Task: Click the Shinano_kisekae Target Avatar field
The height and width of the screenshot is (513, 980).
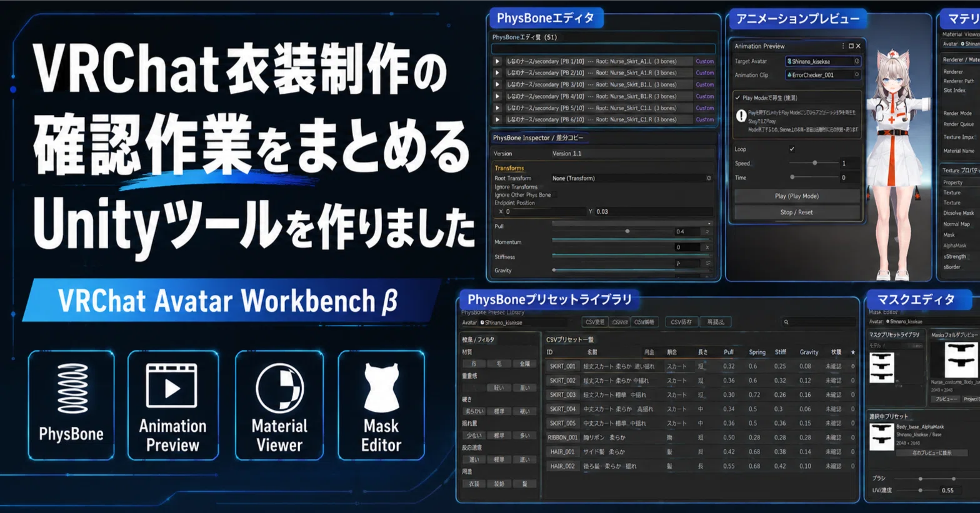Action: point(823,61)
